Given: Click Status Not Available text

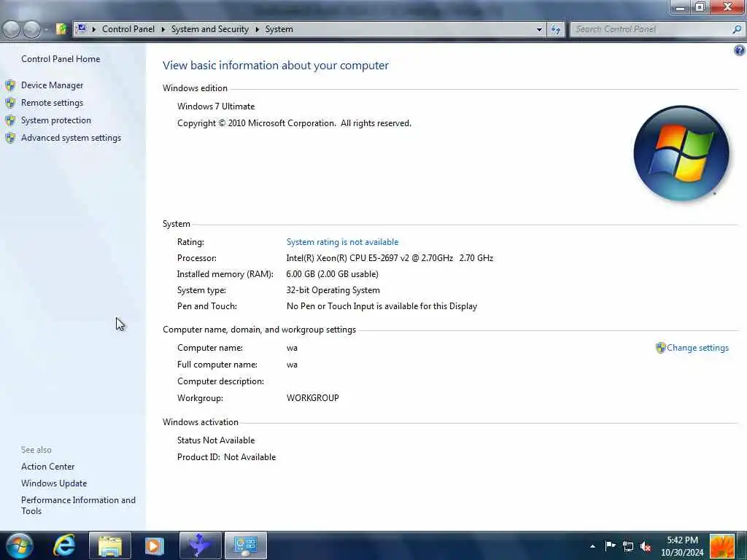Looking at the screenshot, I should tap(216, 440).
